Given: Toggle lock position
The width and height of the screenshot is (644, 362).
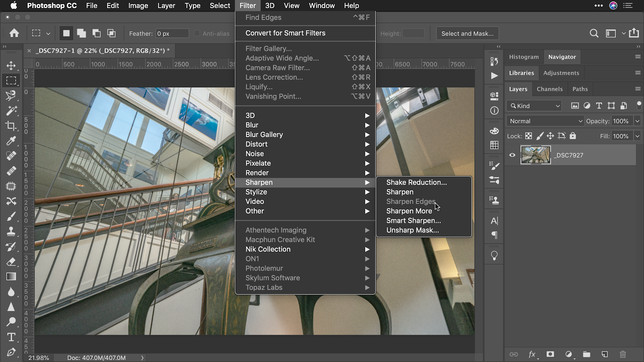Looking at the screenshot, I should pos(550,136).
